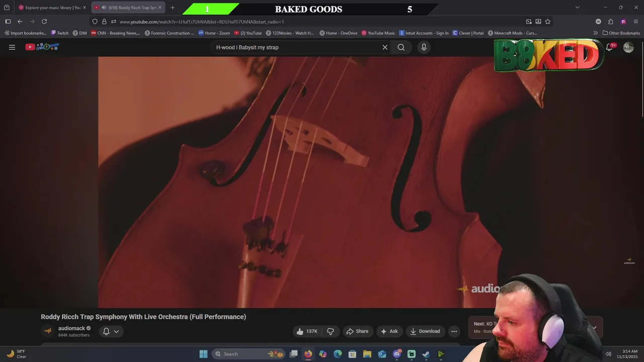This screenshot has height=362, width=644.
Task: Open the Extensions puzzle-piece menu
Action: click(611, 22)
